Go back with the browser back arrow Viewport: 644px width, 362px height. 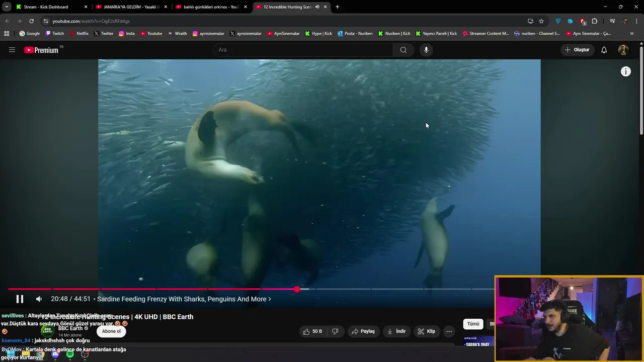[7, 21]
